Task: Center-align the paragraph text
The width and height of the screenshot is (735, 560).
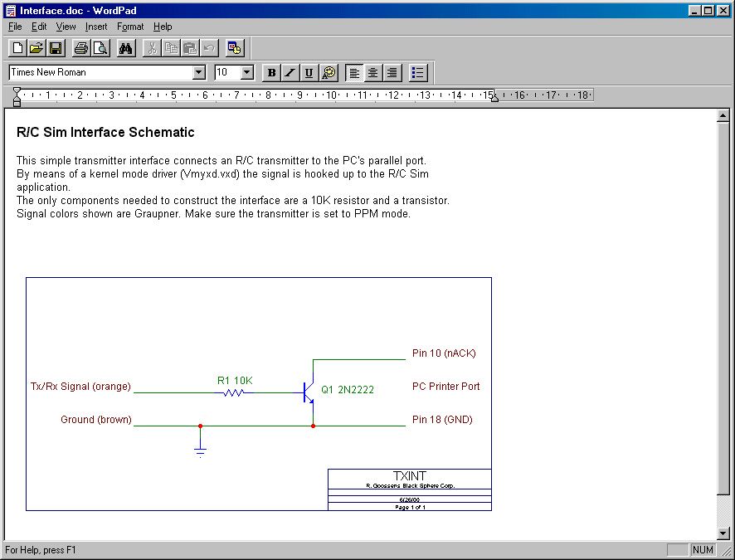Action: point(373,73)
